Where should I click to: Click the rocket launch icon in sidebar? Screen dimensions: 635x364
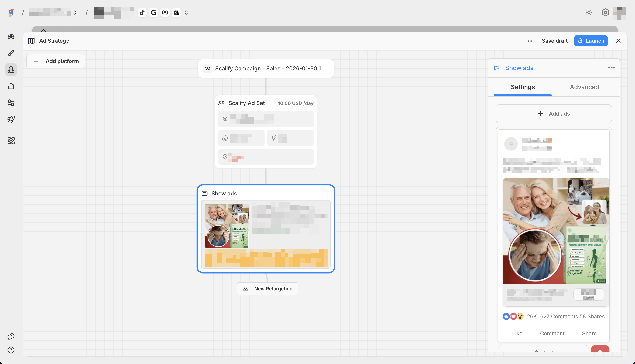[11, 119]
